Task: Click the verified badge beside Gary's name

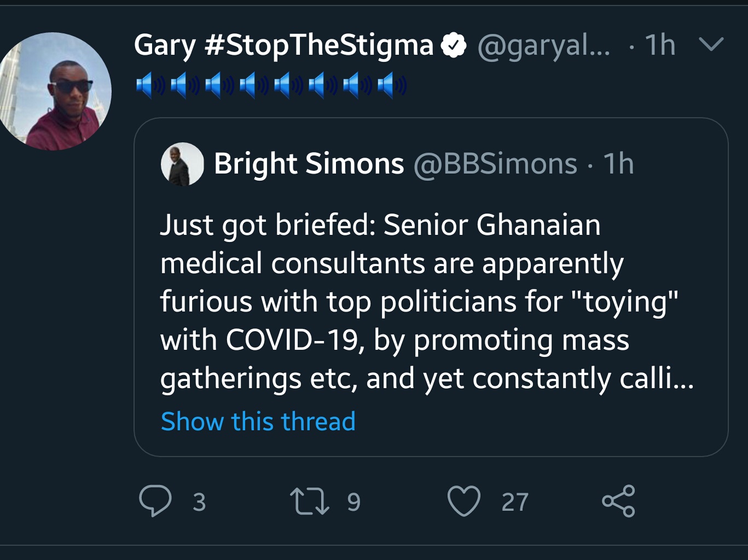Action: tap(454, 45)
